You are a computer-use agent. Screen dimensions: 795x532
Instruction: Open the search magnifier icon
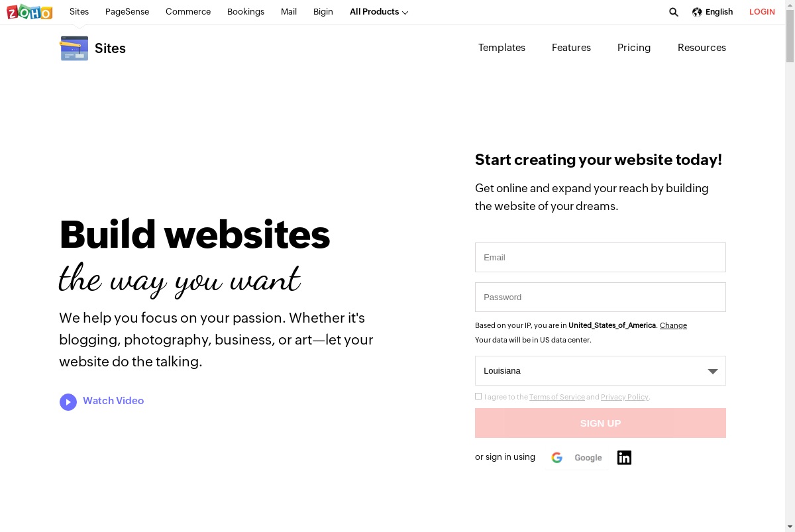pos(674,12)
